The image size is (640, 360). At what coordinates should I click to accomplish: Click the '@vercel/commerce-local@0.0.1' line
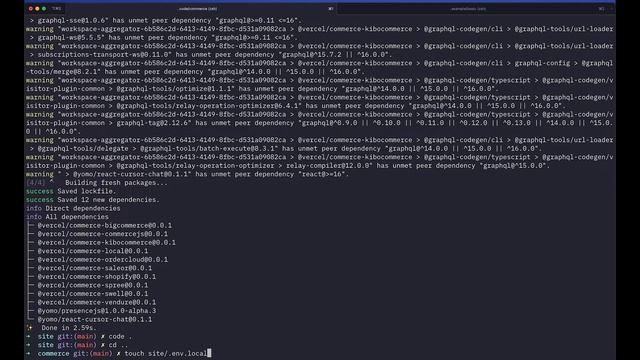coord(93,251)
